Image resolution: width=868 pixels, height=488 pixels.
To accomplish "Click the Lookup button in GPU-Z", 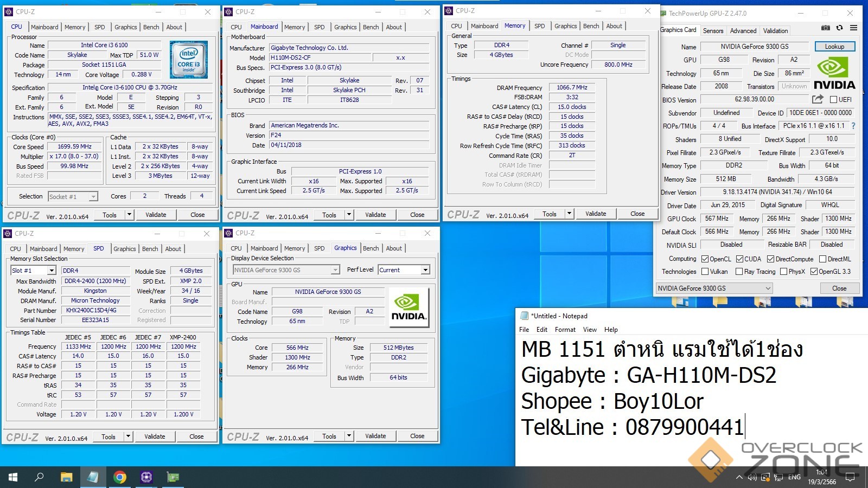I will coord(834,47).
